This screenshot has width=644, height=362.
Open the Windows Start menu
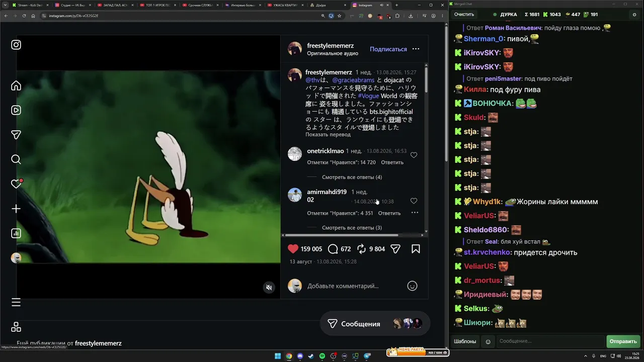(278, 356)
